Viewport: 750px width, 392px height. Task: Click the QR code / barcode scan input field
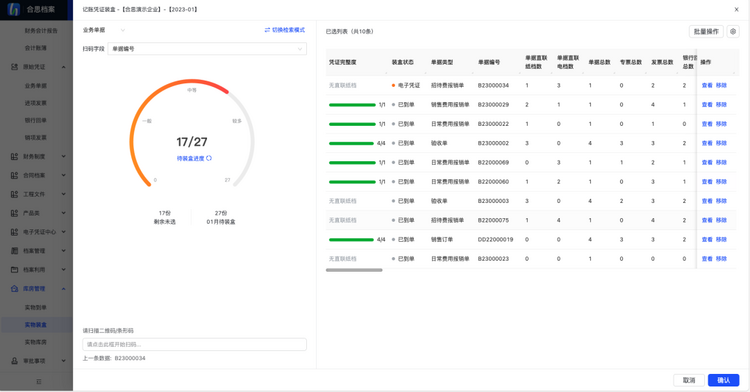pyautogui.click(x=195, y=344)
